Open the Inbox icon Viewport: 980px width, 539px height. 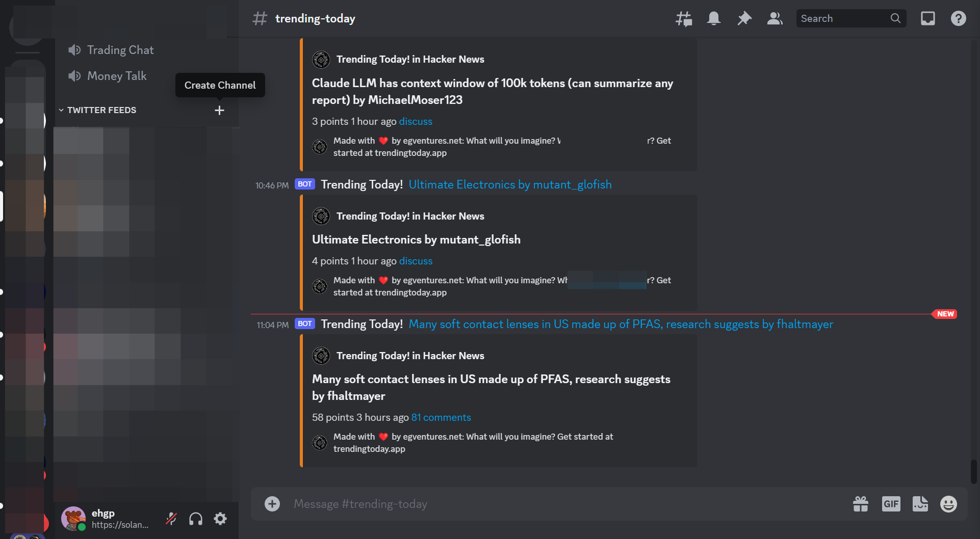click(x=928, y=19)
